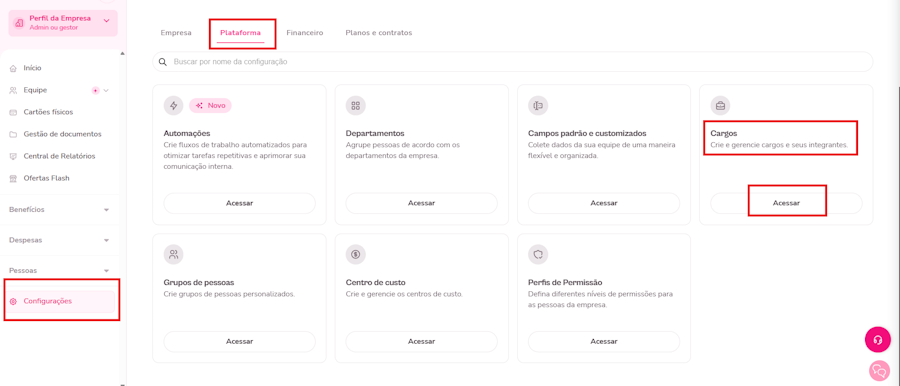Click the Centro de custo dollar icon
Viewport: 900px width, 386px height.
(355, 254)
